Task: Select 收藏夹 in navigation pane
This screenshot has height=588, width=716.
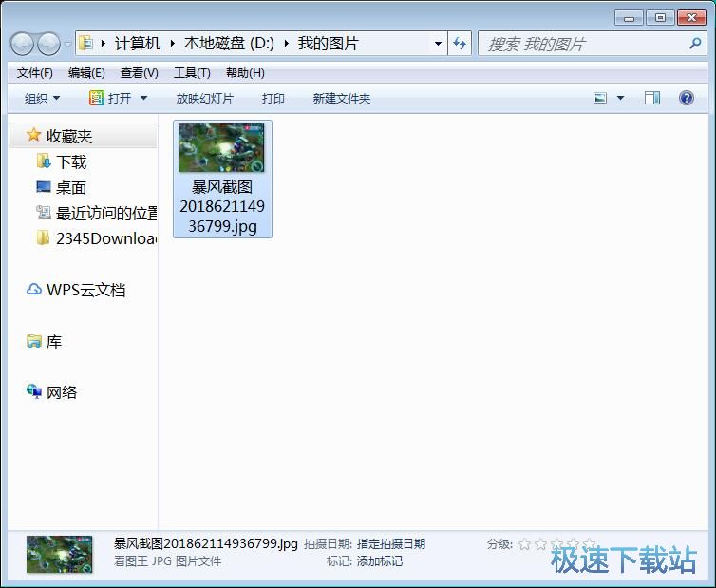Action: tap(83, 135)
